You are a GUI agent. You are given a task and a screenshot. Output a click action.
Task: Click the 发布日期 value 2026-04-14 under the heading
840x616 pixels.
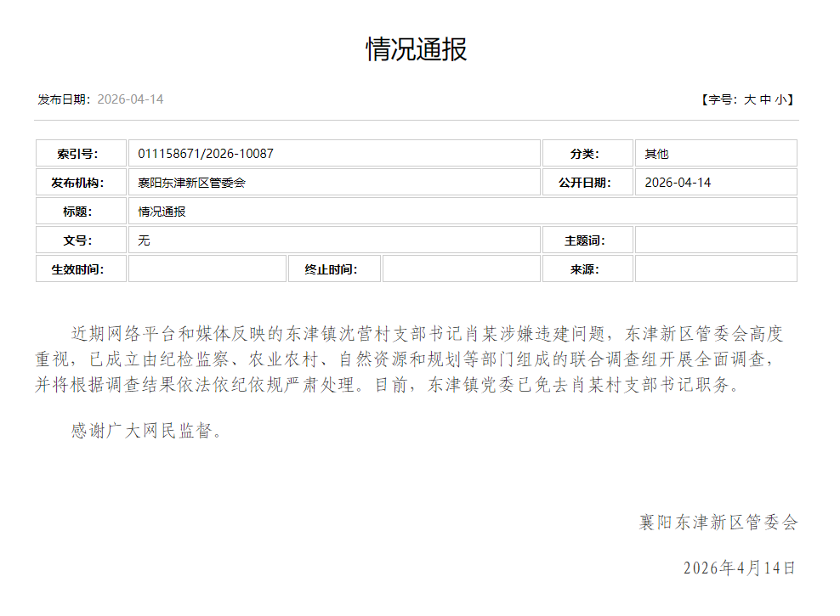pyautogui.click(x=130, y=99)
